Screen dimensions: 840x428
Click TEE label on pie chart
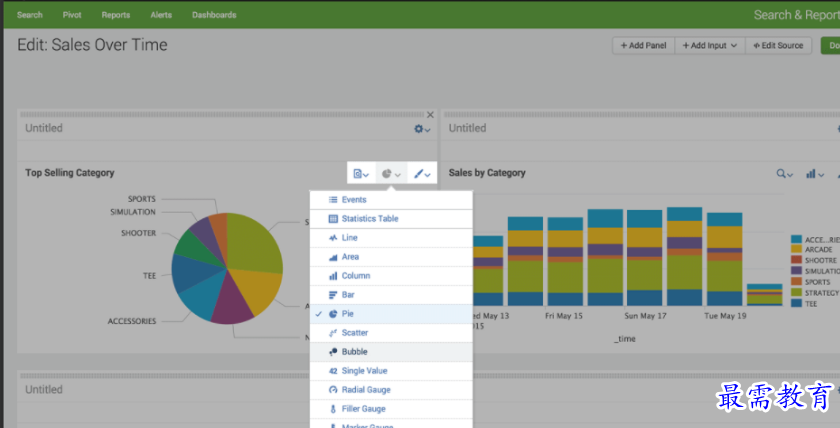click(149, 276)
